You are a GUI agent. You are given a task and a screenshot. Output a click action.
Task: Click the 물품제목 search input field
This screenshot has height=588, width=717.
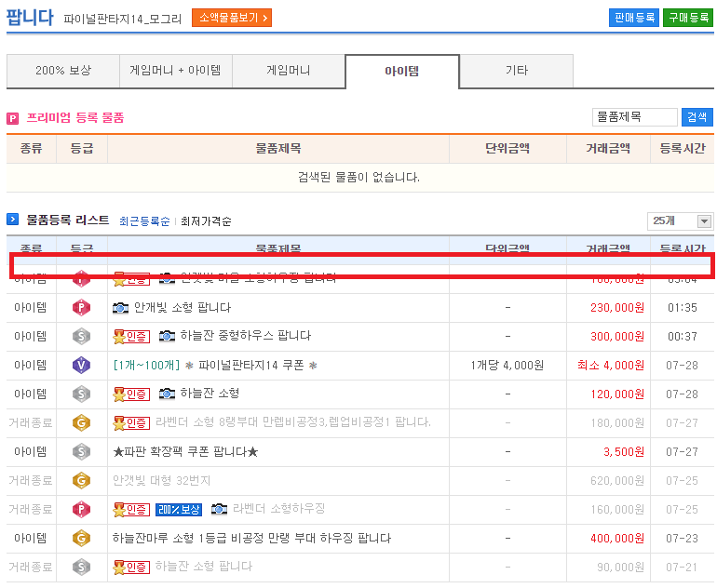(x=634, y=116)
